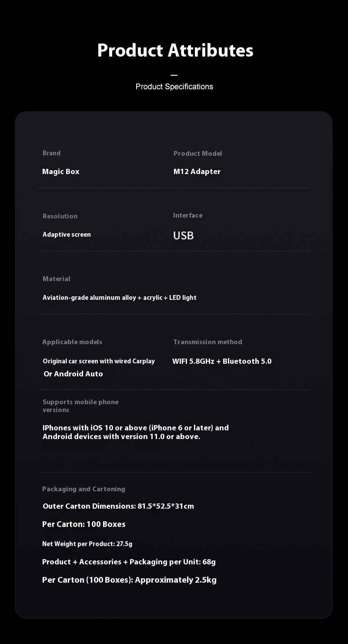Image resolution: width=348 pixels, height=644 pixels.
Task: Select the Adaptive screen value
Action: point(67,235)
